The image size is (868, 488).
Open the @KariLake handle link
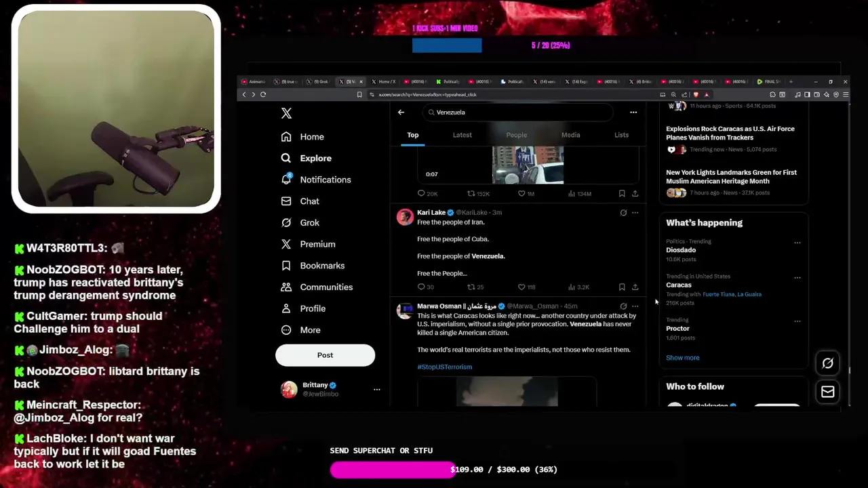[x=471, y=213]
